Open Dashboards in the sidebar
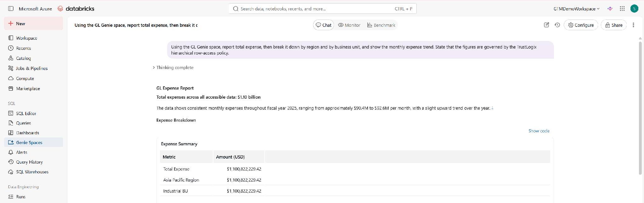The image size is (644, 203). click(34, 133)
